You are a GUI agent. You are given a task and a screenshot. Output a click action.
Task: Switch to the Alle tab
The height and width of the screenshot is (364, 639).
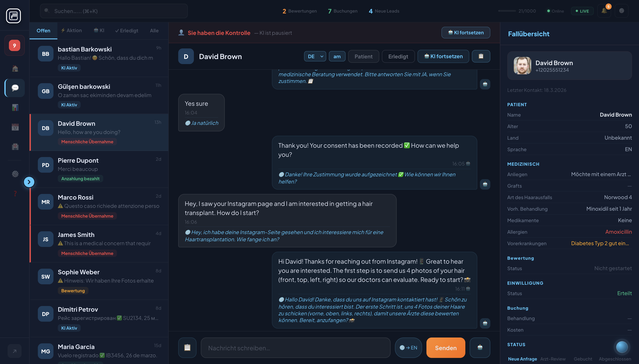point(154,30)
